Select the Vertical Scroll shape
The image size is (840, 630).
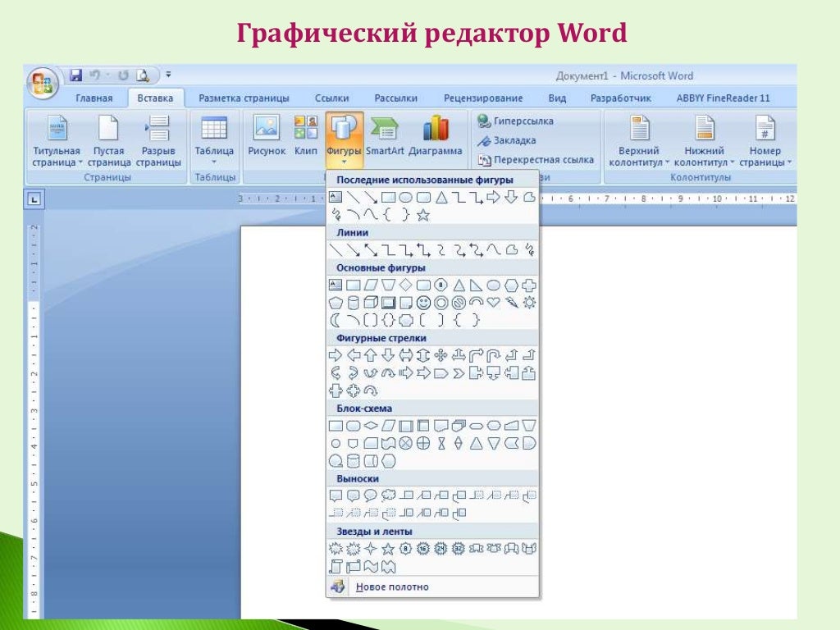click(x=336, y=566)
